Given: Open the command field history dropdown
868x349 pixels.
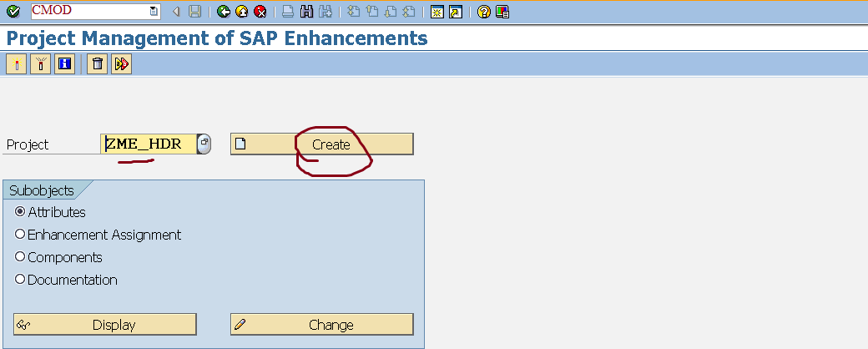Looking at the screenshot, I should click(x=154, y=11).
